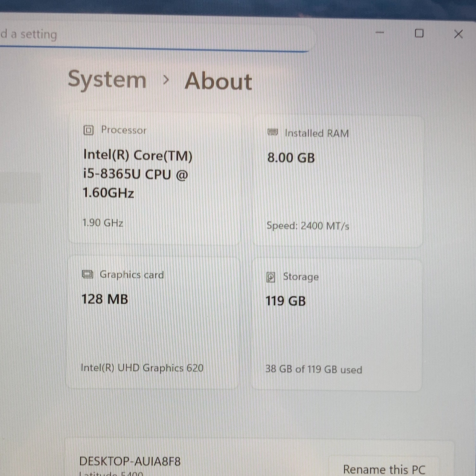Select the Processor label
Image resolution: width=476 pixels, height=476 pixels.
tap(124, 130)
